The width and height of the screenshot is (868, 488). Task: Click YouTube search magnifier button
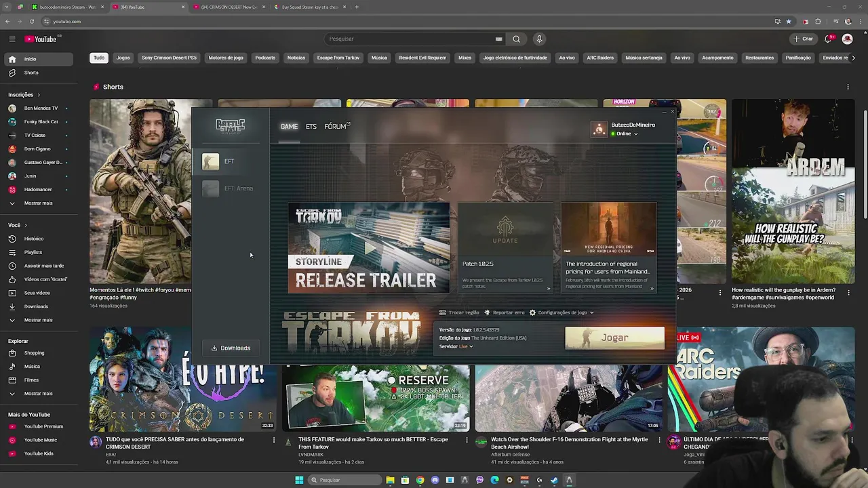coord(516,39)
